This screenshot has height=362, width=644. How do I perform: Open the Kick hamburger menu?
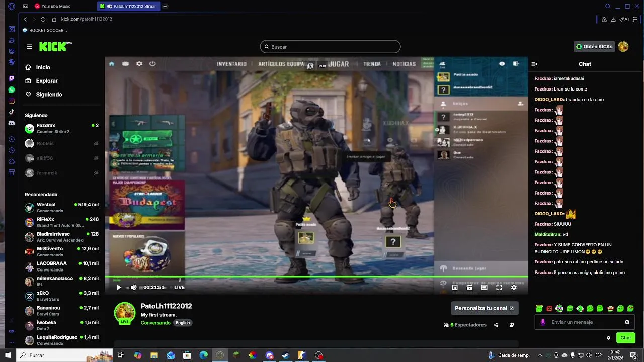tap(29, 47)
